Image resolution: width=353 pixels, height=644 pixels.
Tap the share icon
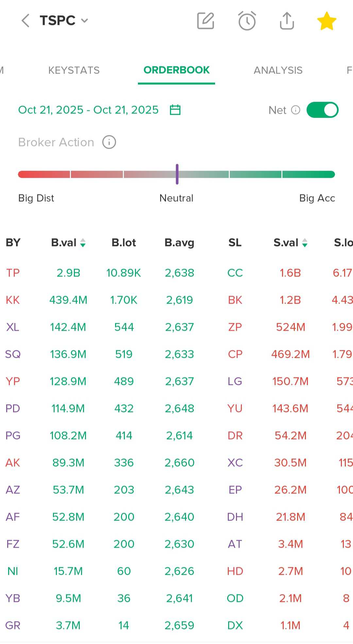[x=287, y=21]
